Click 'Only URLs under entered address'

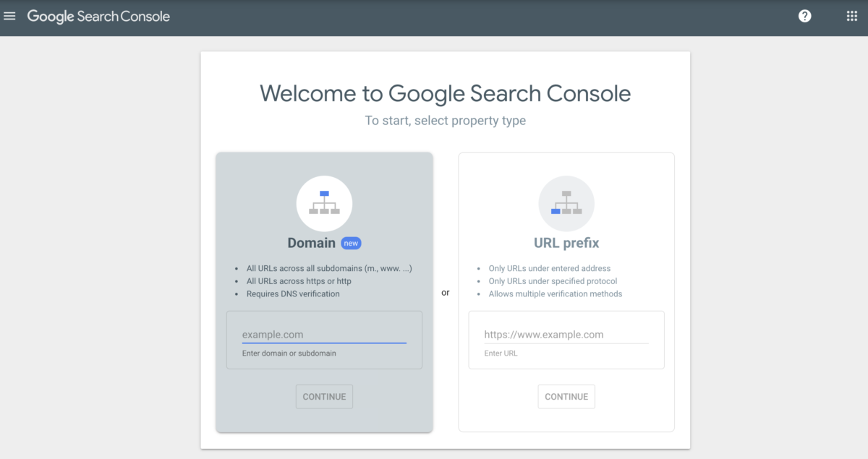(x=550, y=269)
